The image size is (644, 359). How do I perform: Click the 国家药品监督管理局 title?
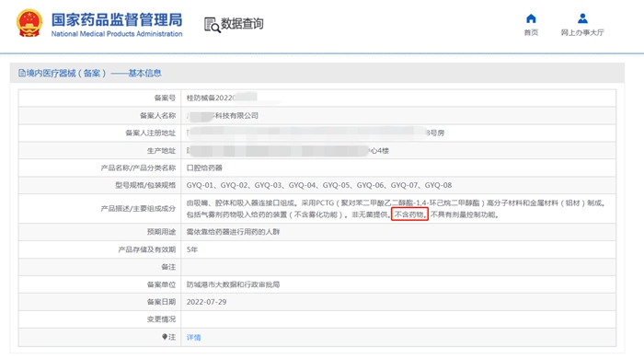coord(117,19)
